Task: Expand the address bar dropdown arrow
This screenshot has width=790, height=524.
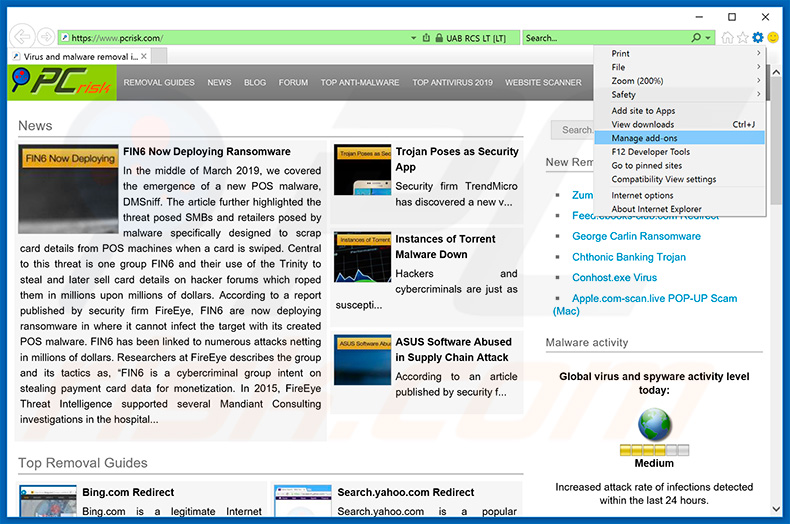Action: pos(414,38)
